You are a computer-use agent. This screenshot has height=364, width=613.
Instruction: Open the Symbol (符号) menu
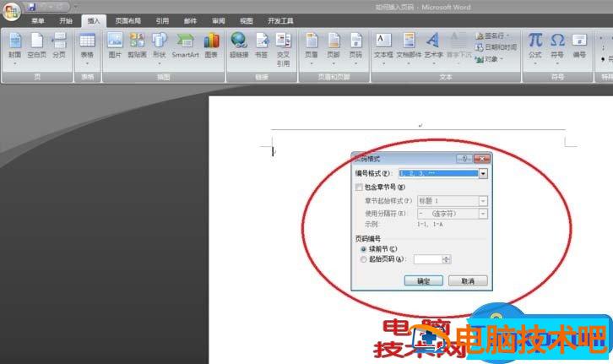(x=557, y=47)
